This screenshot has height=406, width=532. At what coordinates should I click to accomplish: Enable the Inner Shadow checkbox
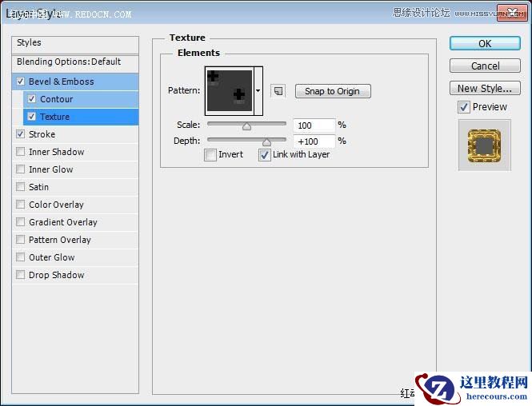click(20, 152)
